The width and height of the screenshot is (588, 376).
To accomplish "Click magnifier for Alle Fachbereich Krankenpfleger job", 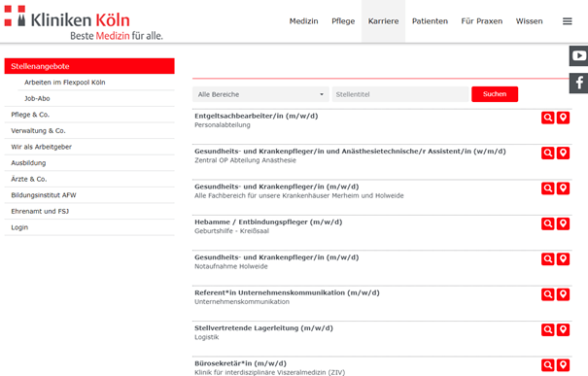I will tap(548, 188).
